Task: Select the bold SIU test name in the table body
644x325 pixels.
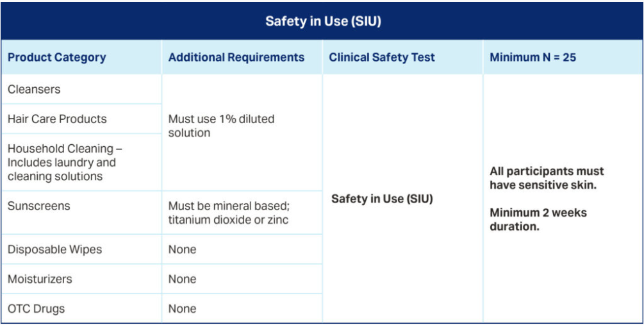Action: click(x=382, y=199)
